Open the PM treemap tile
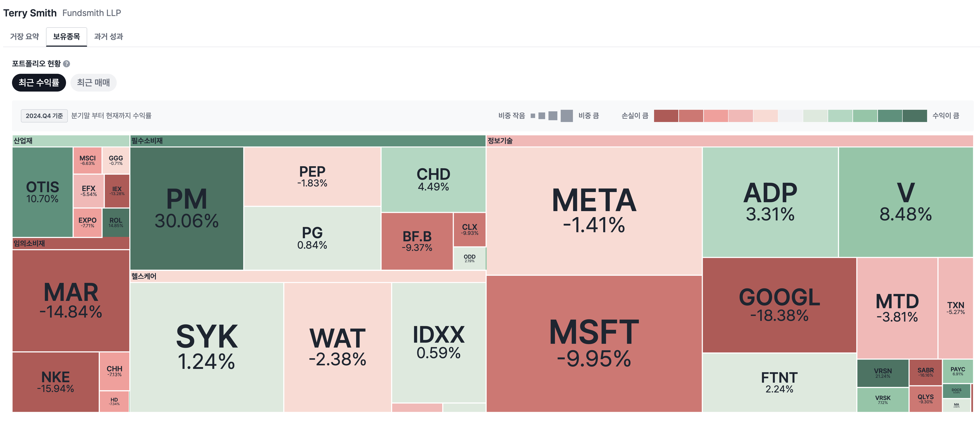980x424 pixels. click(186, 208)
